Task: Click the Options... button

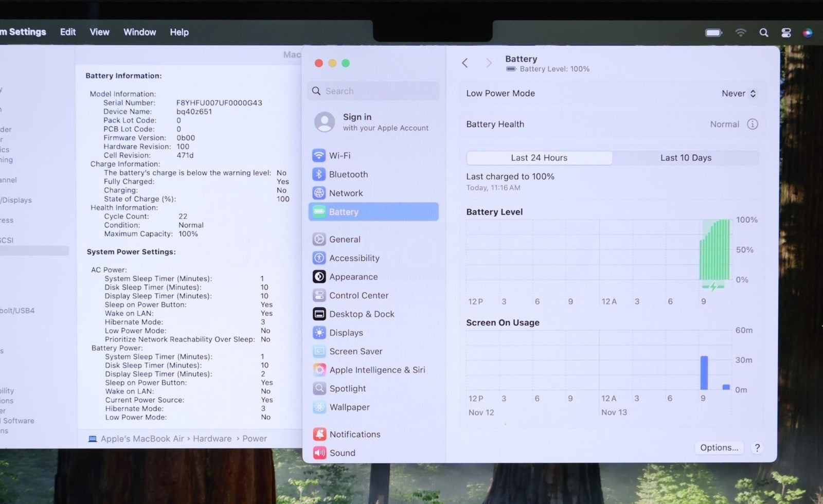Action: pos(719,448)
